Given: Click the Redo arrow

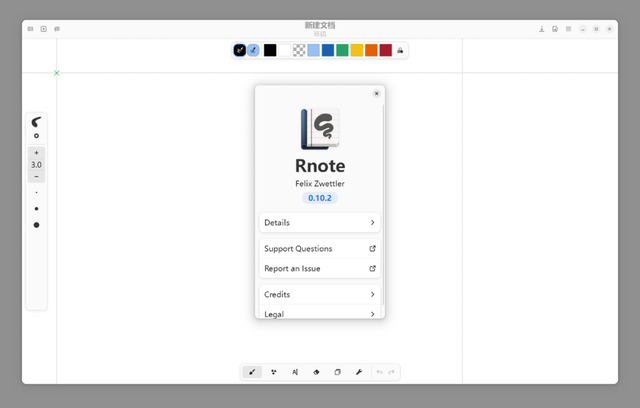Looking at the screenshot, I should pos(391,372).
